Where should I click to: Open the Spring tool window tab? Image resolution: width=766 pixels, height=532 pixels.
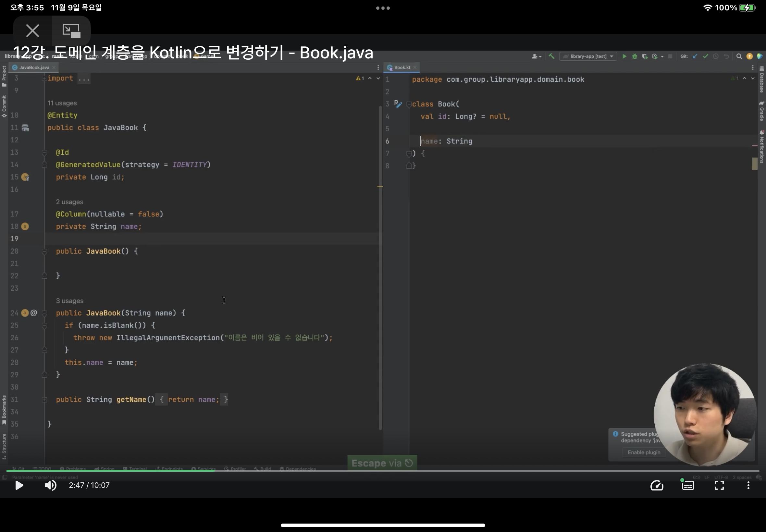pos(105,469)
